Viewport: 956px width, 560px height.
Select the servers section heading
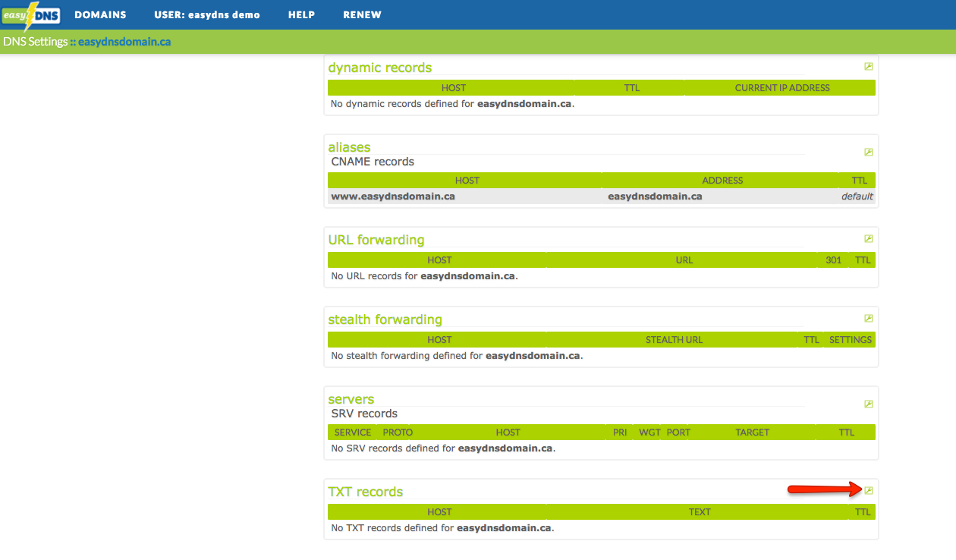tap(351, 399)
